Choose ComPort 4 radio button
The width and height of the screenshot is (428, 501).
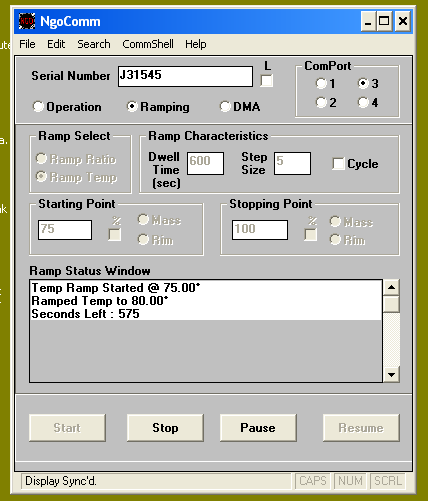363,102
